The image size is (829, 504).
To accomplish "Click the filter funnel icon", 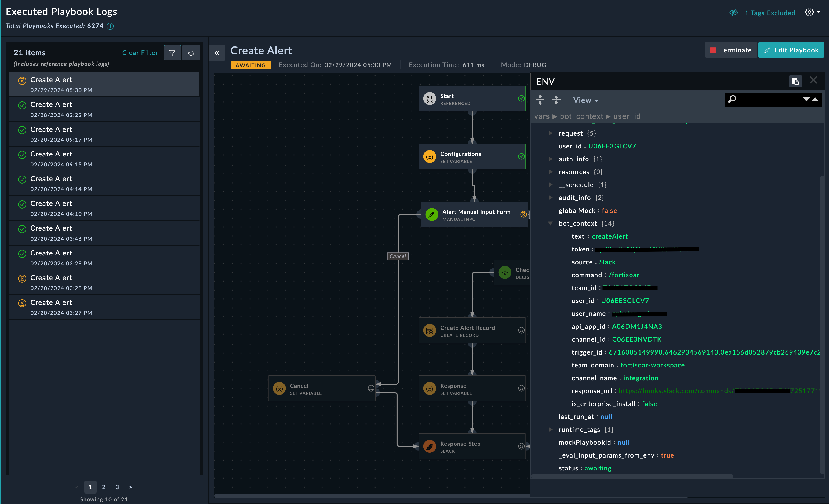I will tap(172, 53).
